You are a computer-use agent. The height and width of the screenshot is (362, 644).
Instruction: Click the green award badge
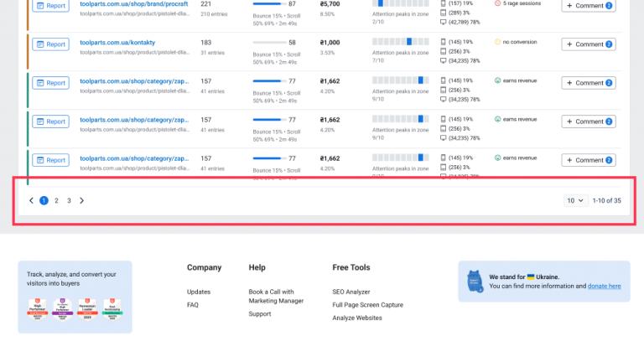pos(112,309)
